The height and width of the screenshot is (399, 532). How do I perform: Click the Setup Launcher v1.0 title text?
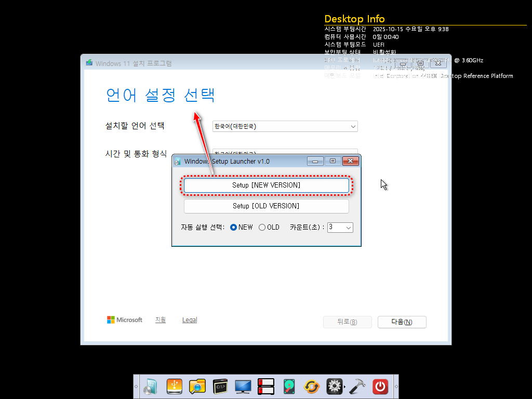(227, 162)
